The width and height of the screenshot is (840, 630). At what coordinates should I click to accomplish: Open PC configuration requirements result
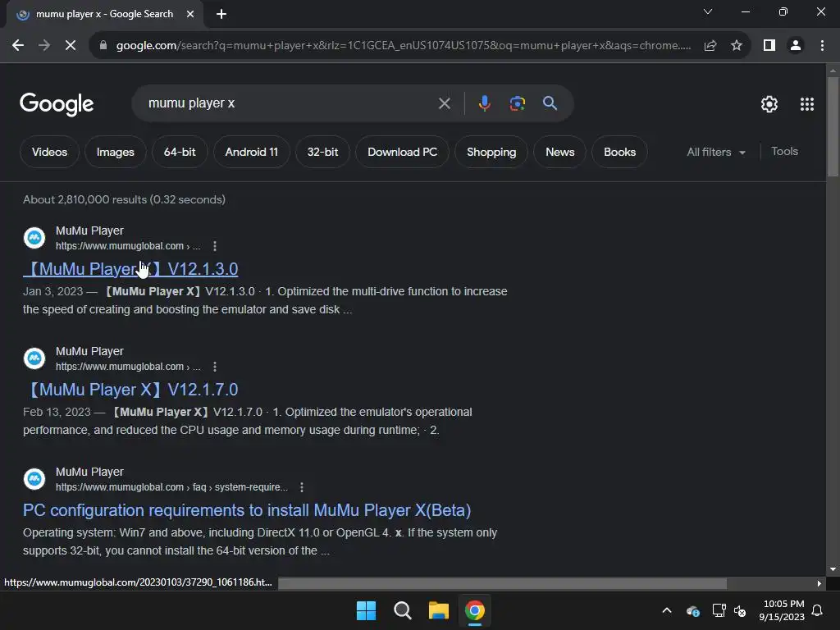pyautogui.click(x=246, y=510)
